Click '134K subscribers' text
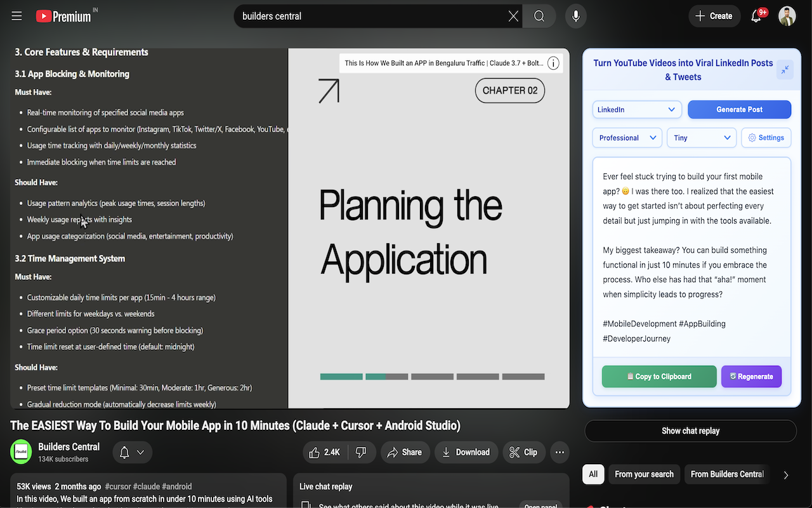 [x=63, y=459]
